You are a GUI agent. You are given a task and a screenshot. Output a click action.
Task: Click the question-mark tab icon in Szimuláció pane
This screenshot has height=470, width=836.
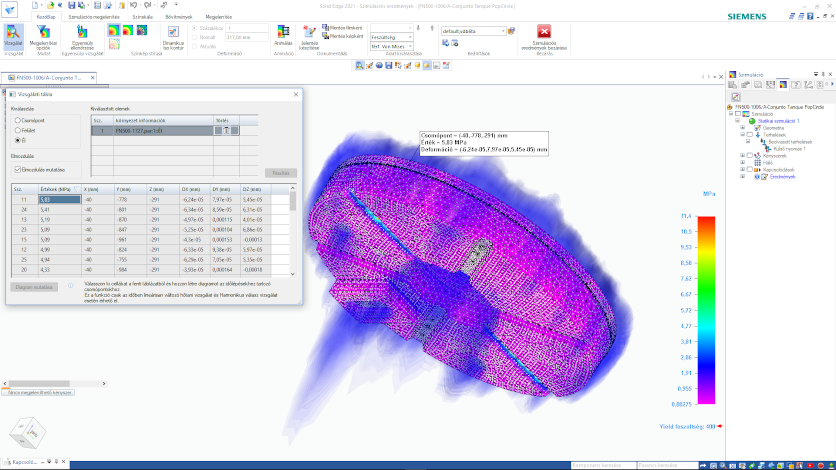[x=796, y=85]
